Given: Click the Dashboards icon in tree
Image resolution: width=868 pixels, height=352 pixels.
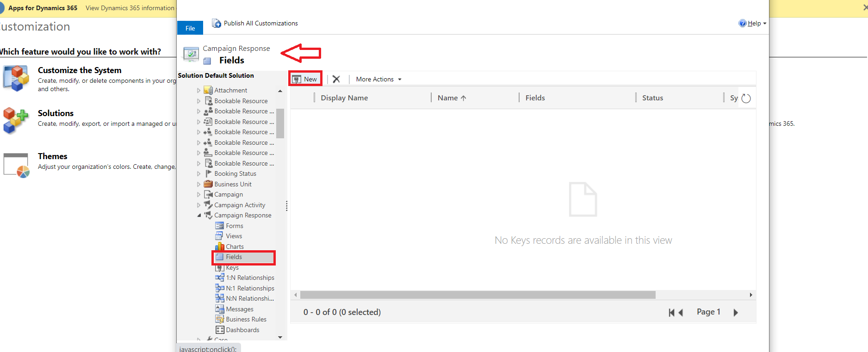Looking at the screenshot, I should click(220, 330).
